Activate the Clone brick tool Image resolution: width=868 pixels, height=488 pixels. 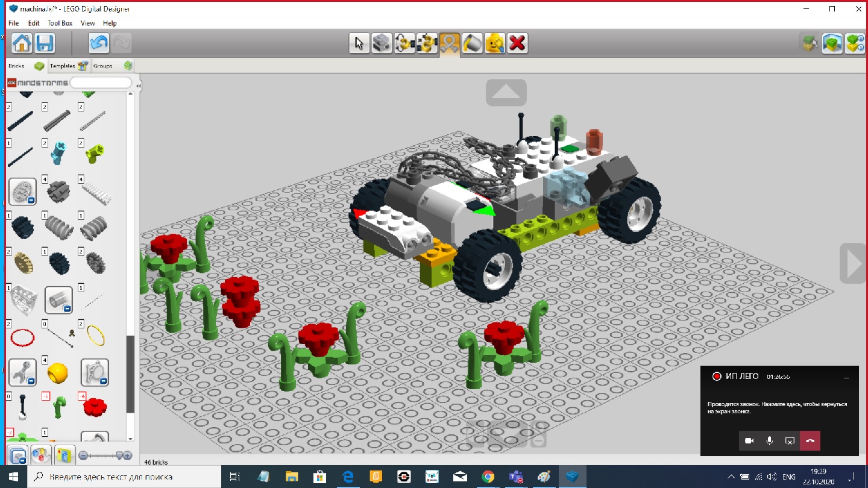click(x=382, y=43)
